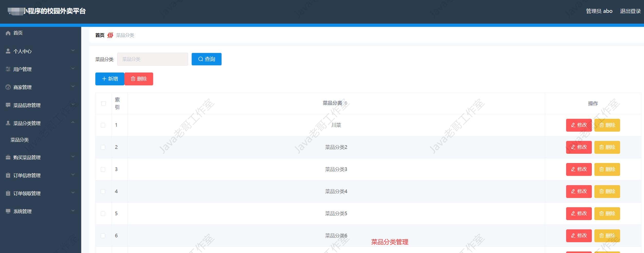Click 删除 button in the 川菜 row
This screenshot has width=644, height=253.
[x=607, y=125]
